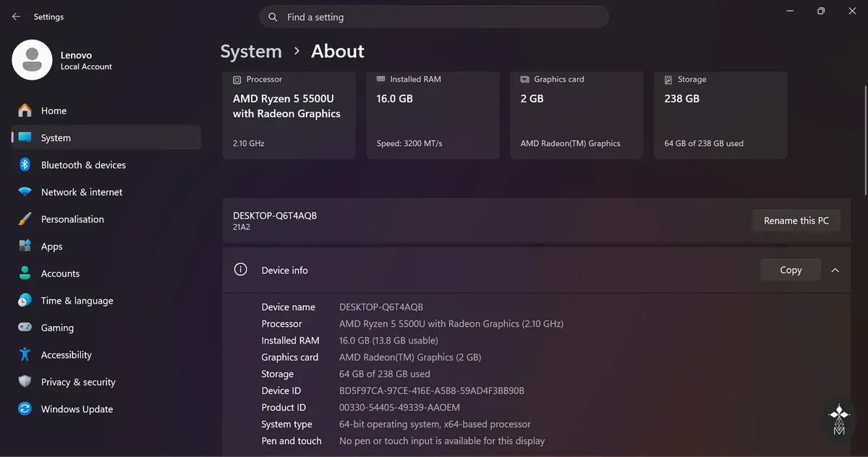Viewport: 868px width, 457px height.
Task: Click the Time & language globe icon
Action: point(25,300)
